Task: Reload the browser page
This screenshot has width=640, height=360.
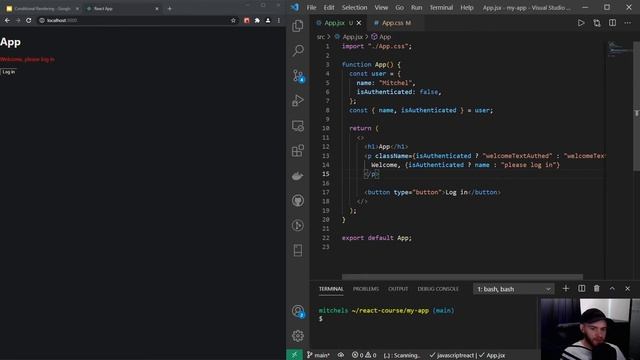Action: [29, 20]
